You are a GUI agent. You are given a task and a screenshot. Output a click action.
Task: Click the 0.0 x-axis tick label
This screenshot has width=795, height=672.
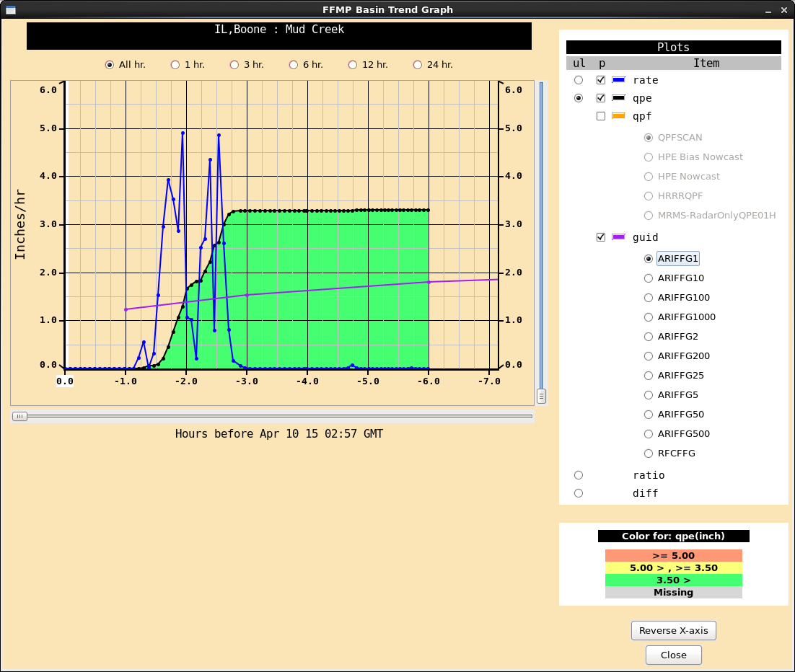tap(65, 381)
